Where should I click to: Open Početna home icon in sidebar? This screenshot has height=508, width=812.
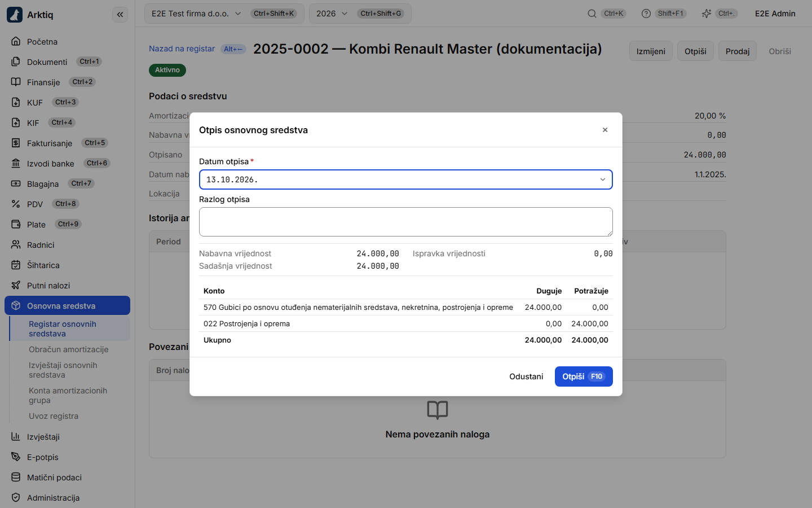click(16, 41)
